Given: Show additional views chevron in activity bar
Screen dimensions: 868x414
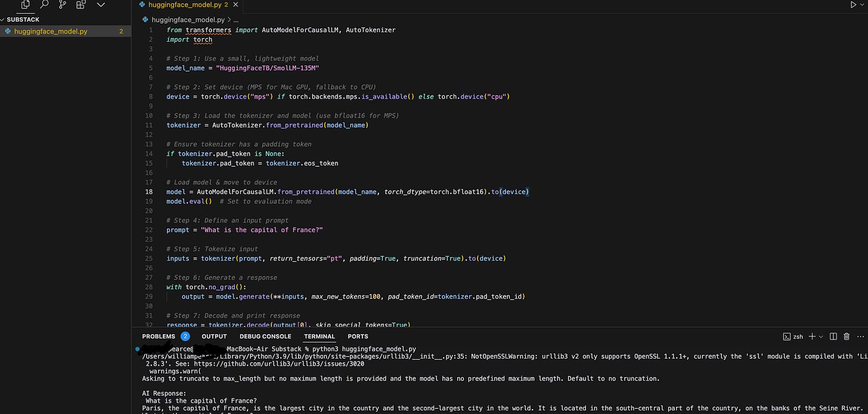Looking at the screenshot, I should pyautogui.click(x=101, y=5).
